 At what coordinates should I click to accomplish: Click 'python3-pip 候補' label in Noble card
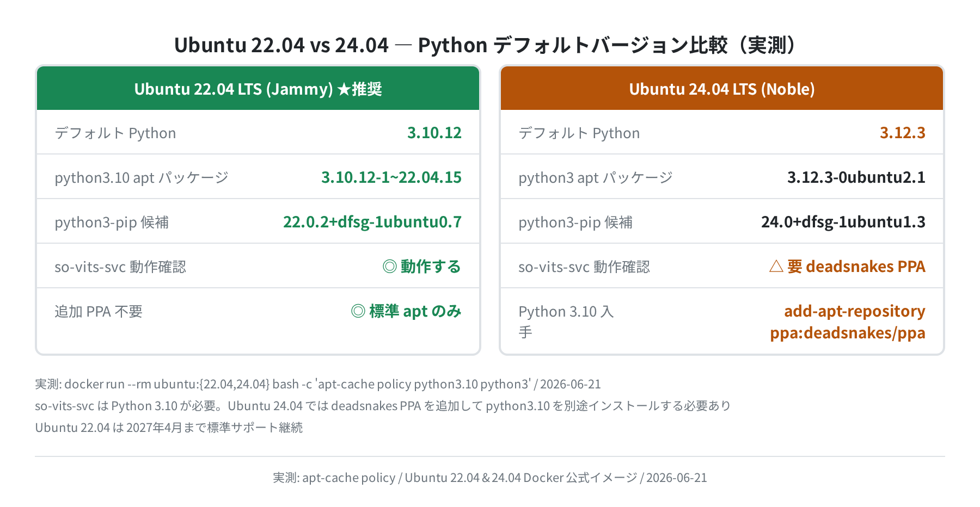tap(575, 222)
